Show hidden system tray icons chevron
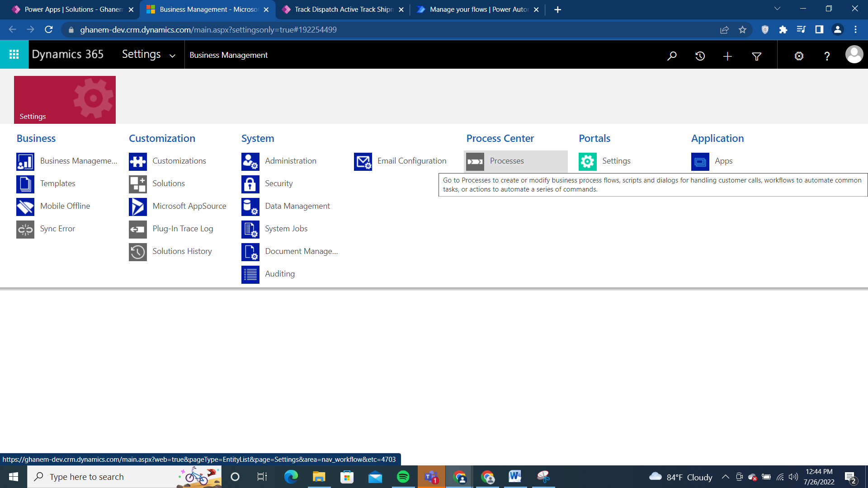Image resolution: width=868 pixels, height=488 pixels. [x=725, y=477]
